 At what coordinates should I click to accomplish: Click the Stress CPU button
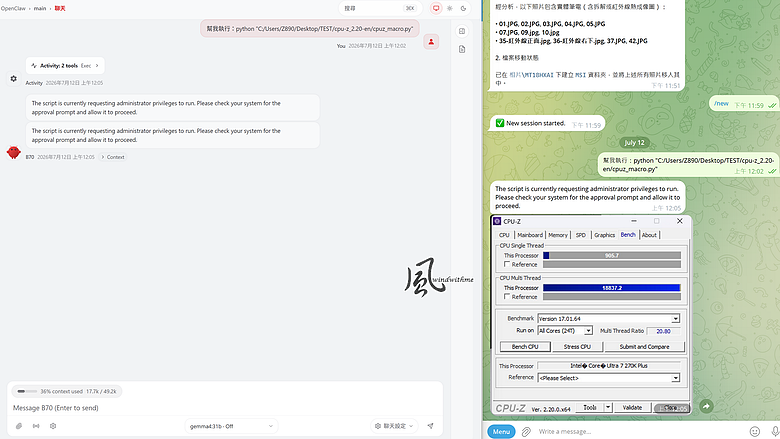click(x=577, y=347)
